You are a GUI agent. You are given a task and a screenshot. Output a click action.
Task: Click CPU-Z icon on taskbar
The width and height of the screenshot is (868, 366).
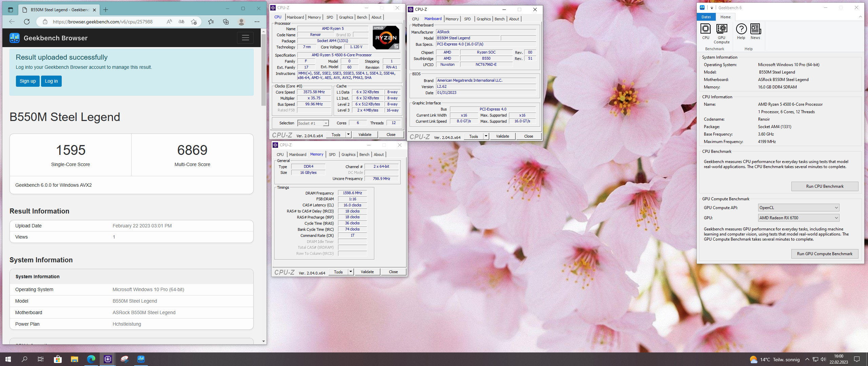point(108,359)
